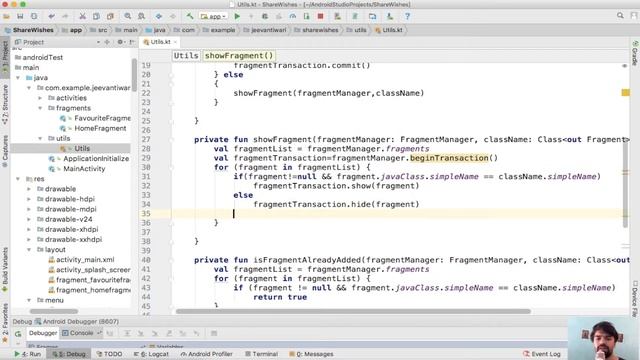Click the Copy toolbar icon
The image size is (640, 360).
pyautogui.click(x=96, y=16)
